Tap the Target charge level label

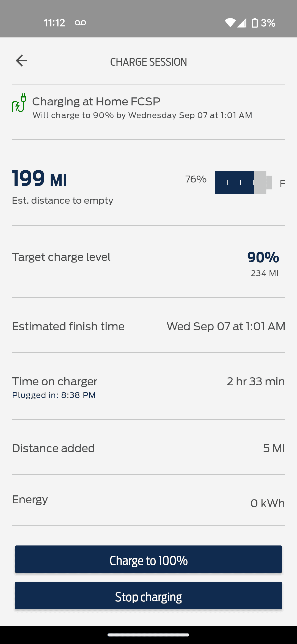pyautogui.click(x=61, y=257)
